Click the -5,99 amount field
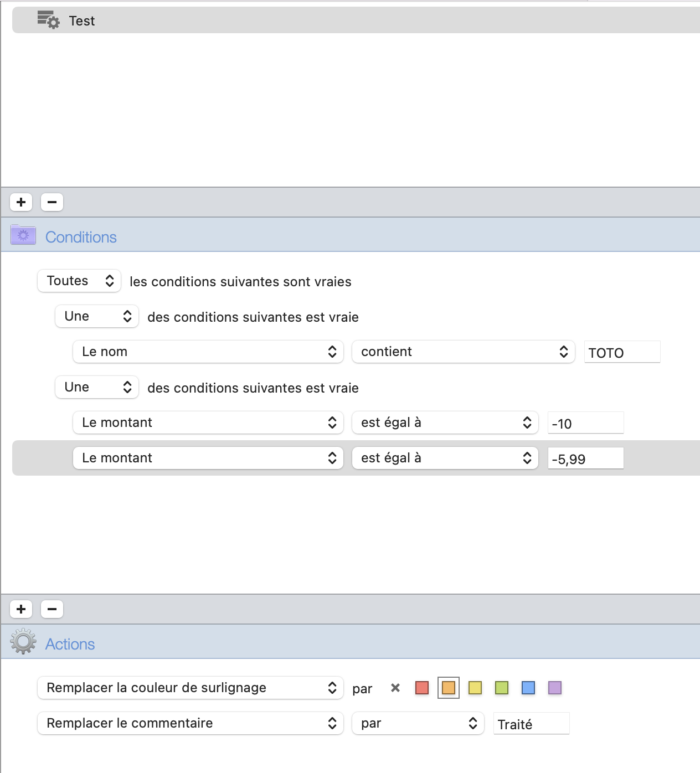Screen dimensions: 700x773 (x=586, y=458)
